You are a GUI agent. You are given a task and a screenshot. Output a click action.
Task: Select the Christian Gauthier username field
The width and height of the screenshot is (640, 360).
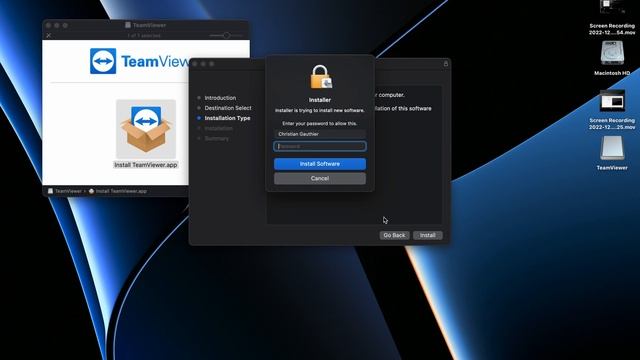(320, 134)
